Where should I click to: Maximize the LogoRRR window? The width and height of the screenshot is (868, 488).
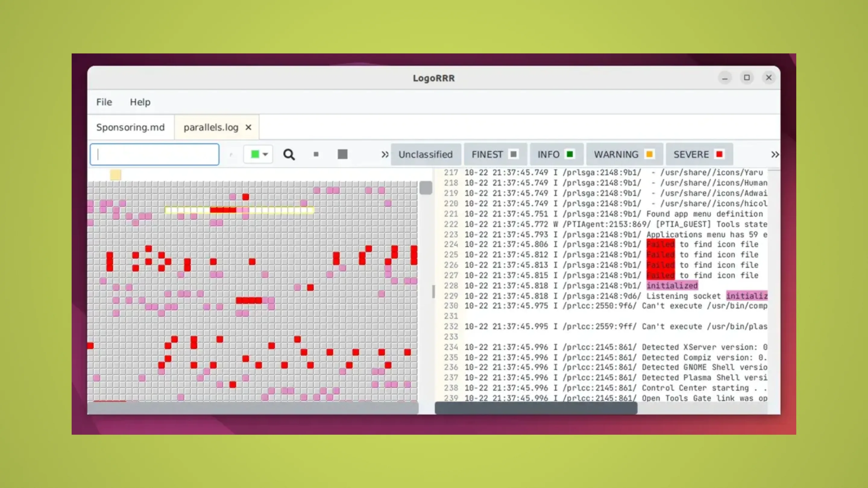point(747,78)
